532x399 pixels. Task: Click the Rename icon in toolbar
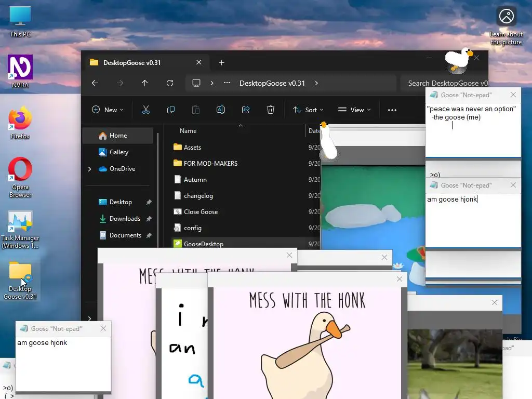220,110
